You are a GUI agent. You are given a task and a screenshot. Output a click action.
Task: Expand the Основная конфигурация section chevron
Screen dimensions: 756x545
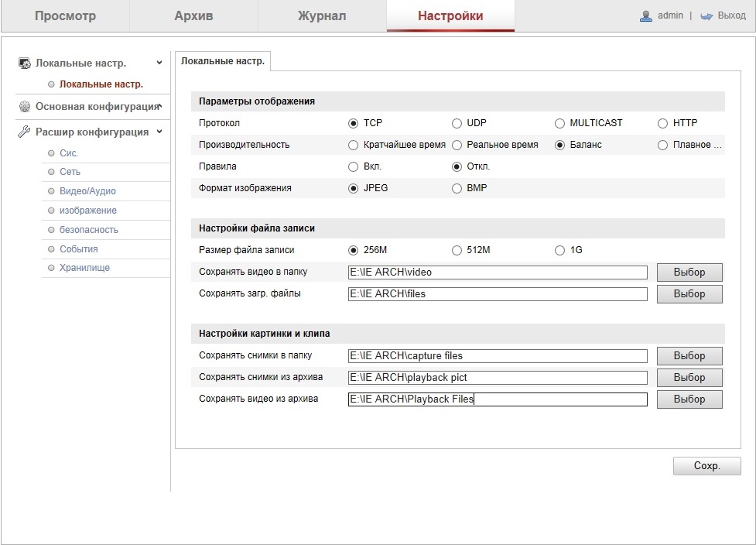[160, 106]
